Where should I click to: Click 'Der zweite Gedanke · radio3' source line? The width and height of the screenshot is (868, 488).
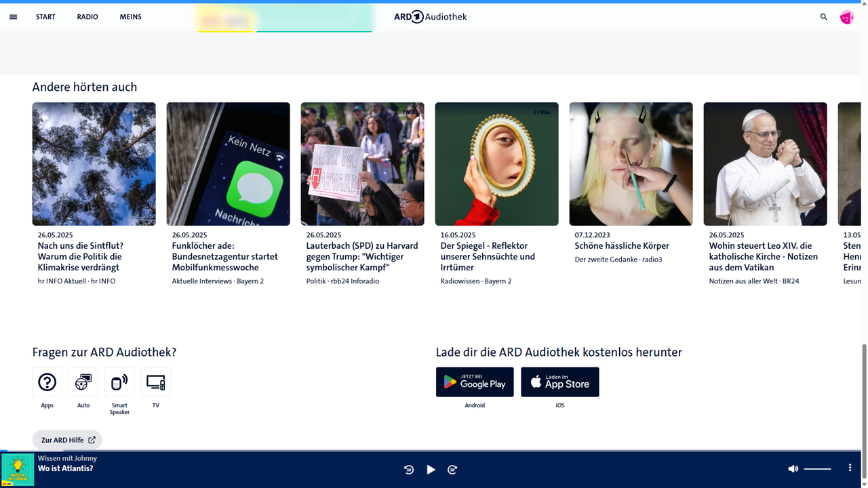pyautogui.click(x=618, y=260)
